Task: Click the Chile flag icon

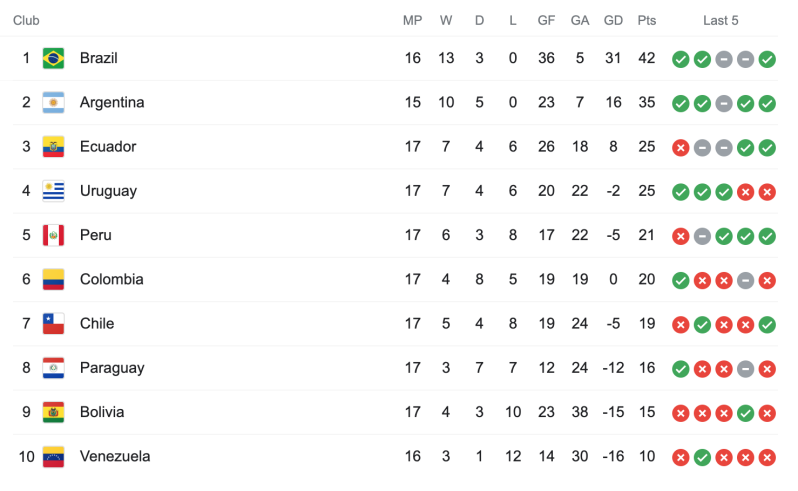Action: tap(53, 324)
